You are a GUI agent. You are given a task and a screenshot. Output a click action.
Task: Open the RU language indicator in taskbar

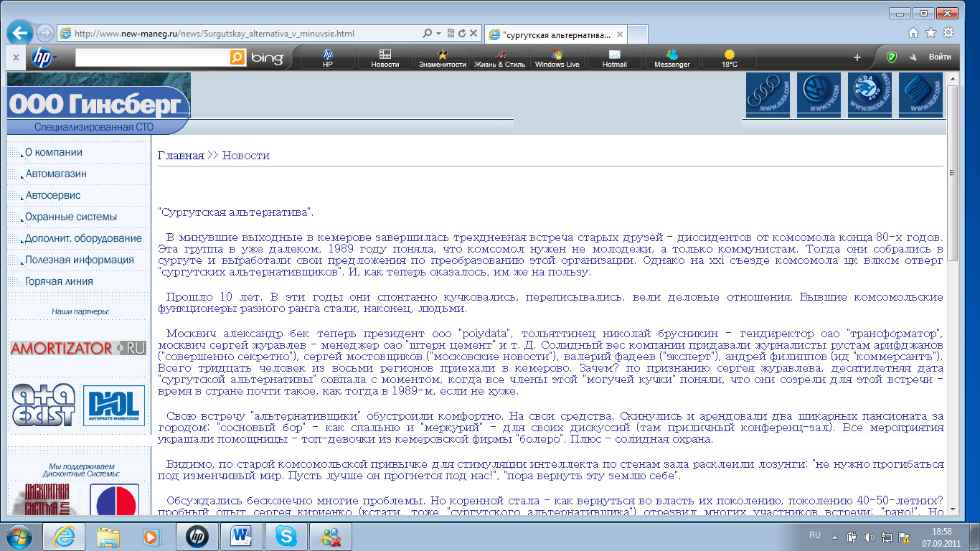coord(815,535)
